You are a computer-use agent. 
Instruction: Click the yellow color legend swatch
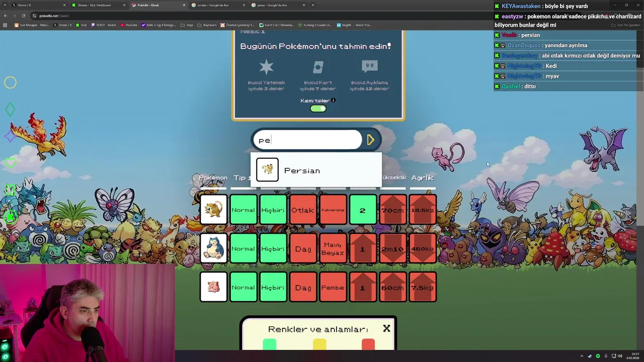(319, 344)
